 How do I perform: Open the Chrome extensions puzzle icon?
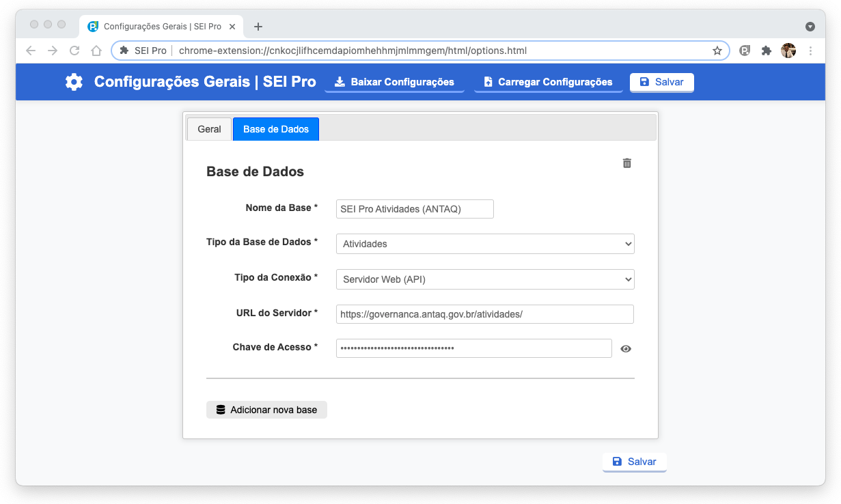[767, 51]
